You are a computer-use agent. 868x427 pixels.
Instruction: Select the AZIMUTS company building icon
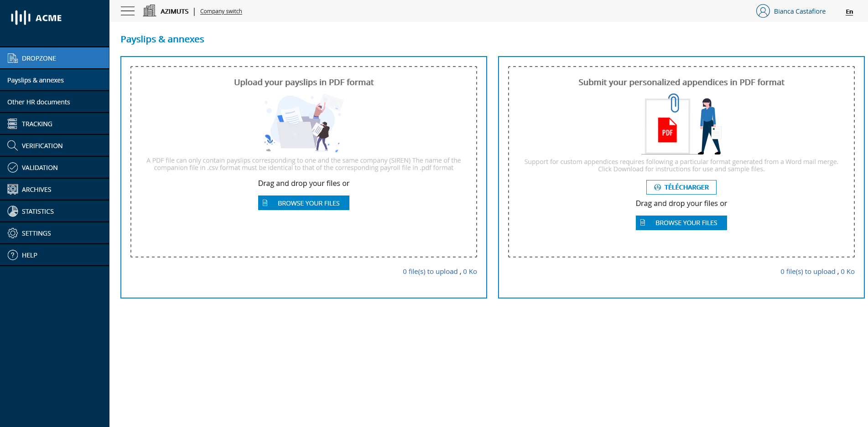click(x=149, y=10)
